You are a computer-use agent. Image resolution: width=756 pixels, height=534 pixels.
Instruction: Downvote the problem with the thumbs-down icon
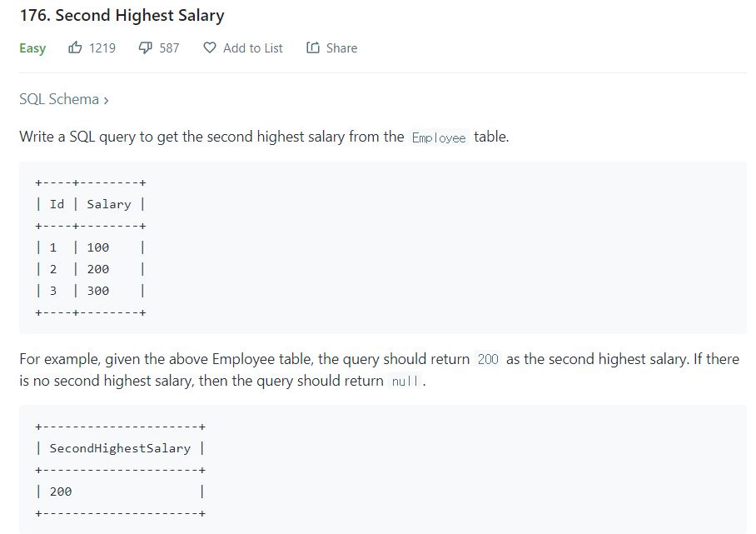145,48
